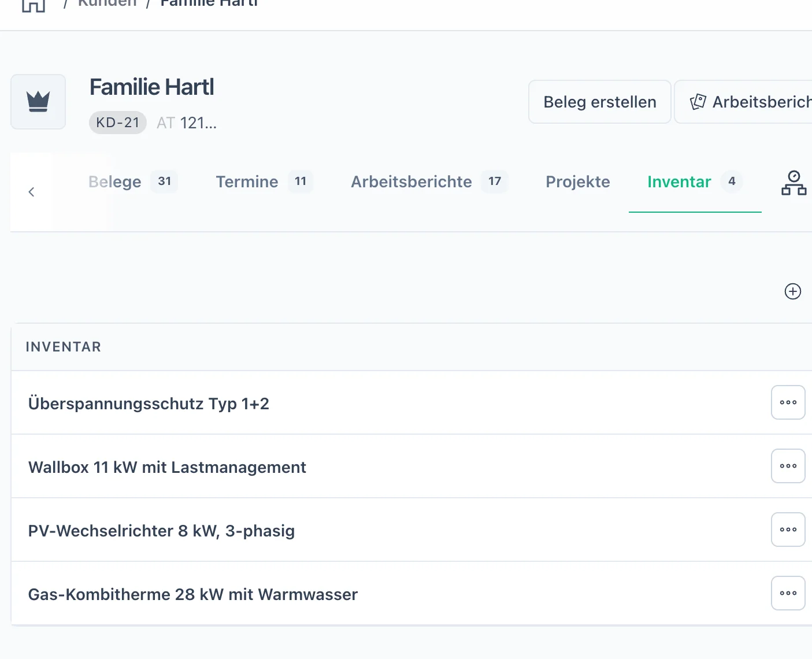Image resolution: width=812 pixels, height=659 pixels.
Task: Open the Arbeitsberichte tab
Action: [429, 182]
